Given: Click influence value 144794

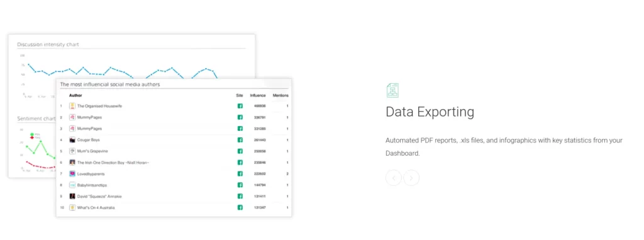Looking at the screenshot, I should point(260,185).
